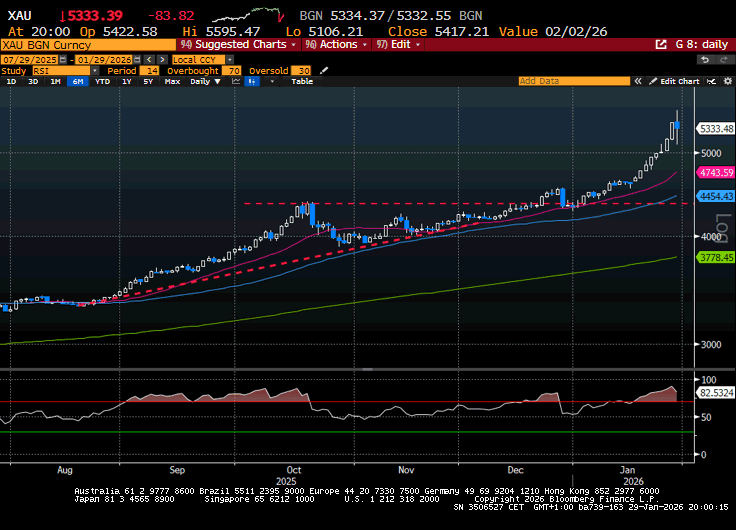Select the YTD time range
Viewport: 736px width, 530px height.
tap(101, 82)
